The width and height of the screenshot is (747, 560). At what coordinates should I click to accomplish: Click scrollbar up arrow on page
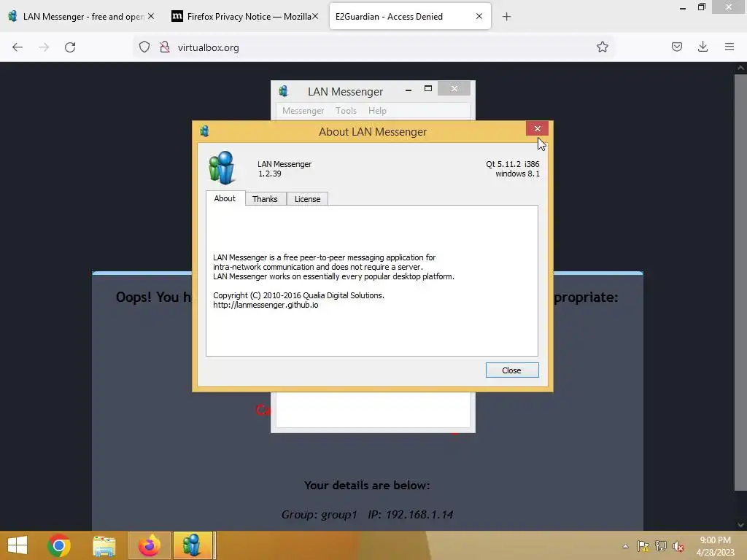coord(740,68)
